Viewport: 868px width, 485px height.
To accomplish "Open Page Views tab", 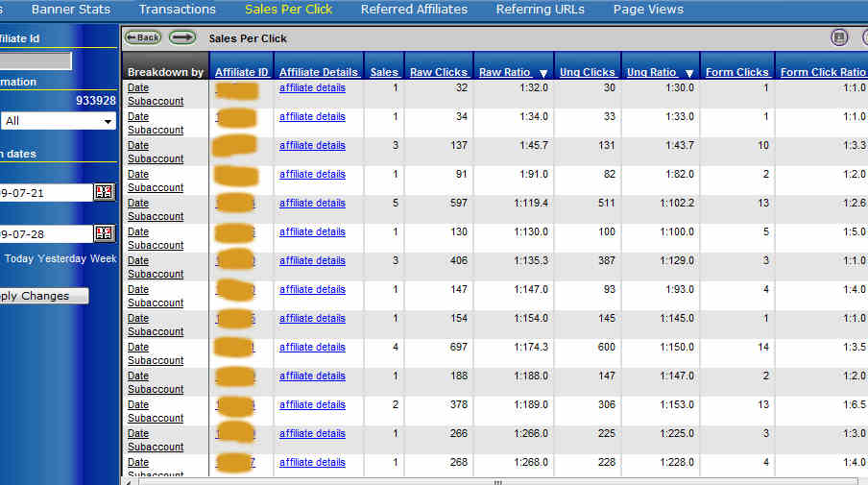I will point(648,10).
